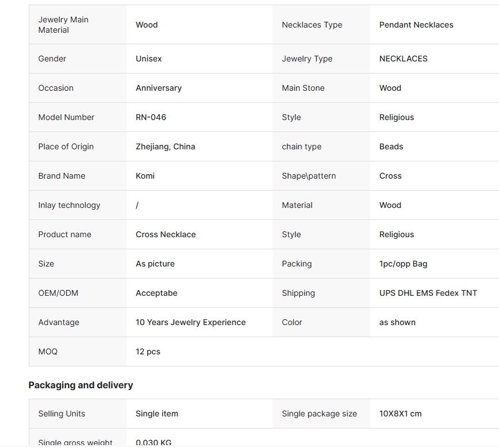The height and width of the screenshot is (448, 499).
Task: Click the "10 Years Jewelry Experience" text
Action: (190, 322)
